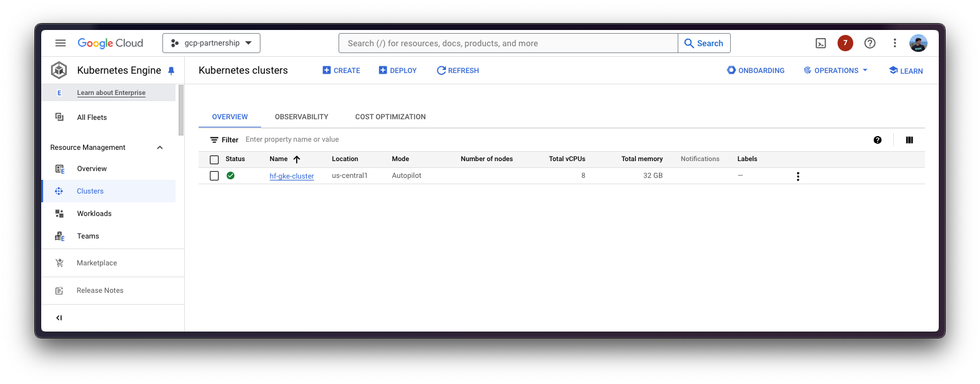Viewport: 980px width, 384px height.
Task: Open the LEARN panel
Action: [906, 71]
